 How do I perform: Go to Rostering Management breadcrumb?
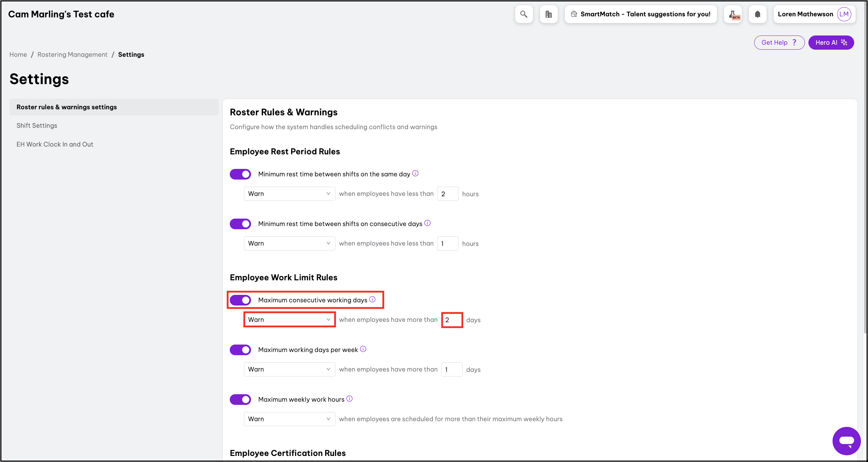click(72, 55)
